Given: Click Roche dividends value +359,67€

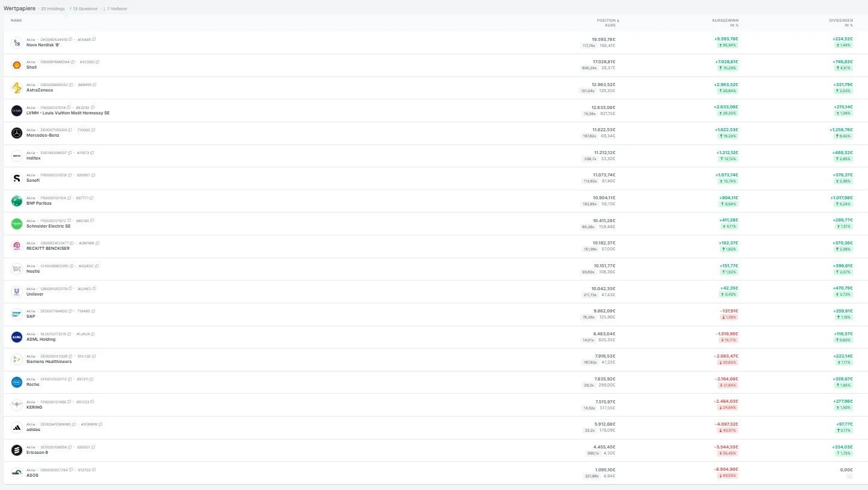Looking at the screenshot, I should click(x=842, y=379).
